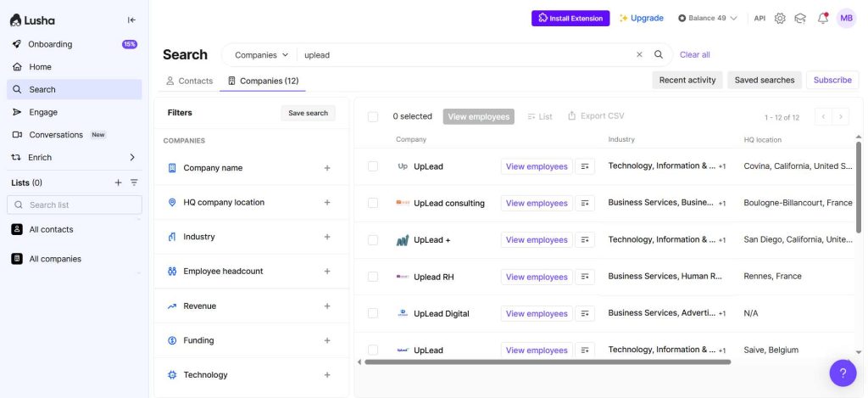Go to previous results page arrow
Screen dimensions: 868x398
pyautogui.click(x=823, y=117)
